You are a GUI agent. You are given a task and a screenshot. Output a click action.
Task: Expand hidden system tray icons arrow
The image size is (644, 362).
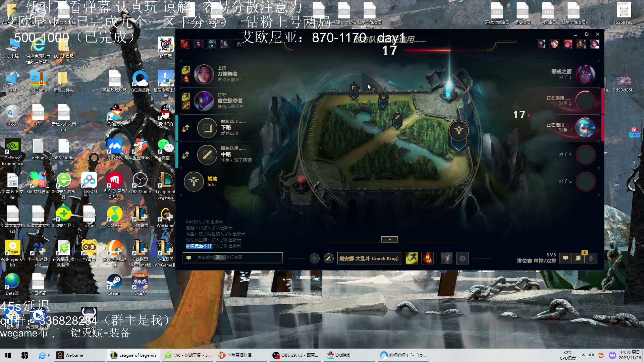coord(584,355)
